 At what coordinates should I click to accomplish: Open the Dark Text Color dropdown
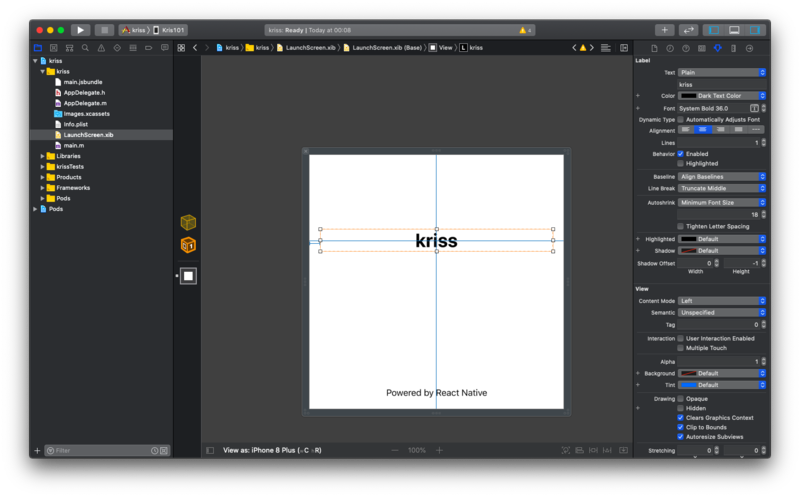click(722, 96)
